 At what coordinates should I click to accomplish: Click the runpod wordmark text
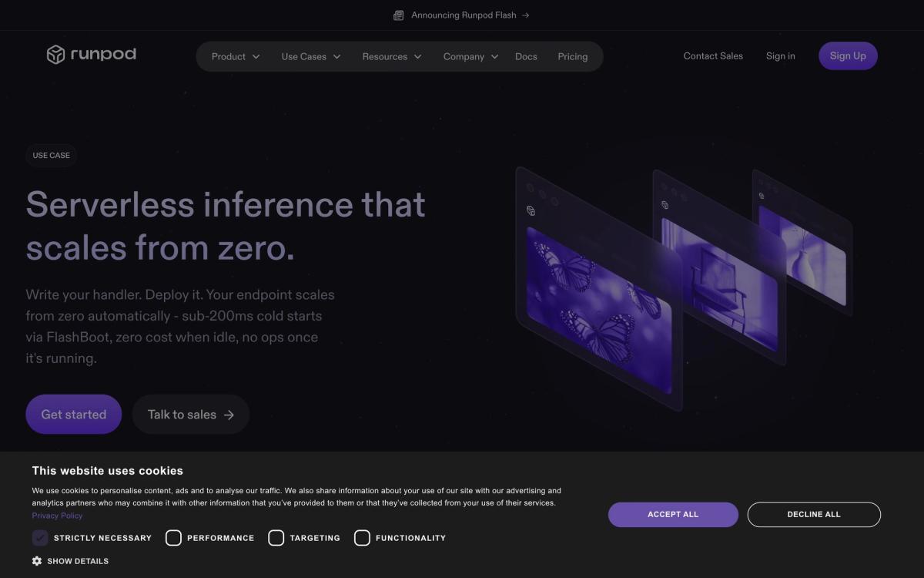pyautogui.click(x=103, y=54)
